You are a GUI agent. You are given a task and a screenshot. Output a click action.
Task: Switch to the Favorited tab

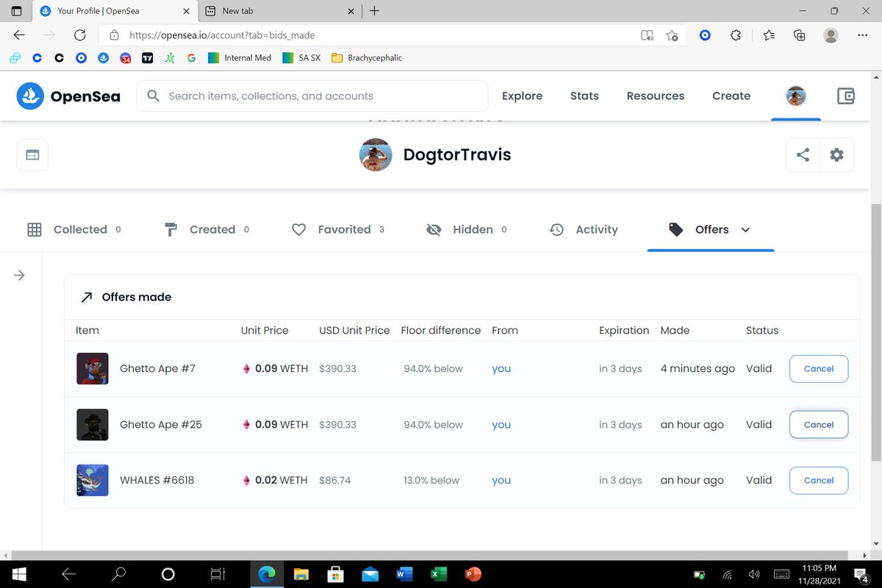coord(338,229)
